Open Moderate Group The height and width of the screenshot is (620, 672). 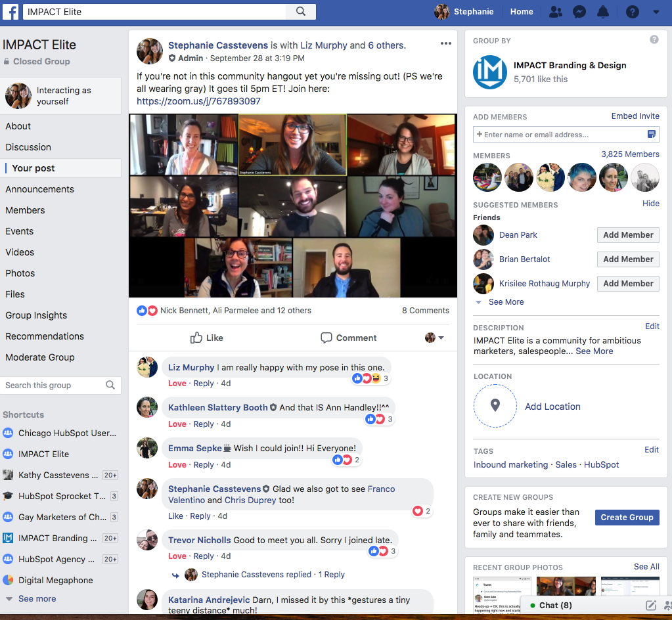(x=40, y=357)
